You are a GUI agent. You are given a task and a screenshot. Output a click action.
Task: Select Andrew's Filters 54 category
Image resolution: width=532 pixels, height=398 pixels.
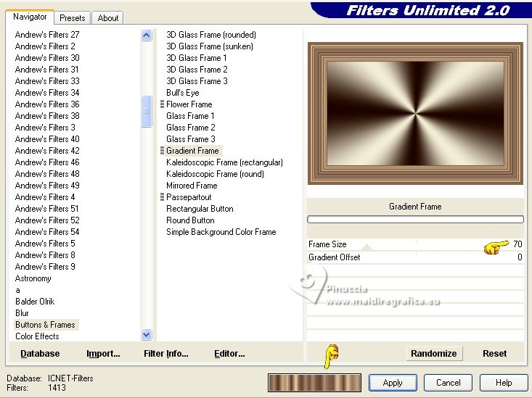tap(47, 232)
